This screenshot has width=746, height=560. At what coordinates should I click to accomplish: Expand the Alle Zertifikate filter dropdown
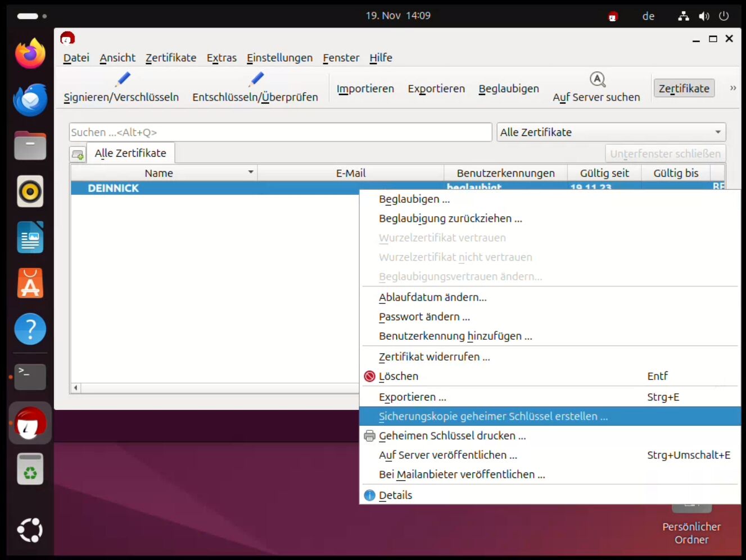[718, 132]
